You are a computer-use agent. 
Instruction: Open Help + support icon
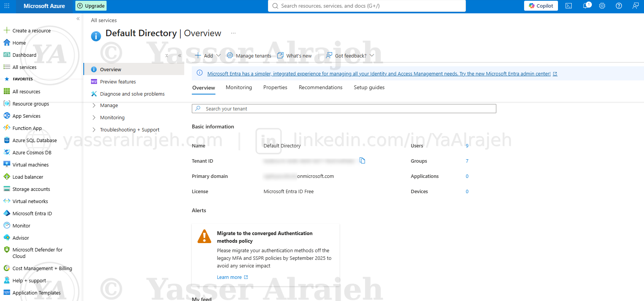(x=7, y=280)
